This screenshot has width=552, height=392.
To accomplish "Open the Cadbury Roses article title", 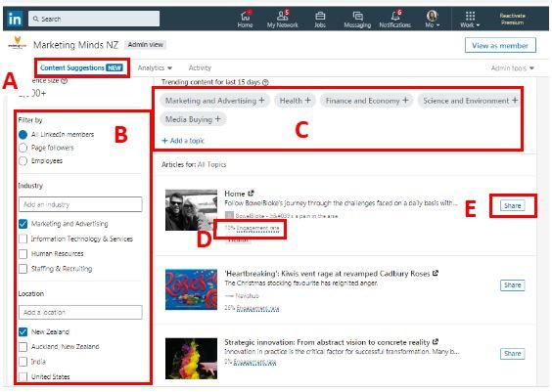I will pyautogui.click(x=331, y=274).
